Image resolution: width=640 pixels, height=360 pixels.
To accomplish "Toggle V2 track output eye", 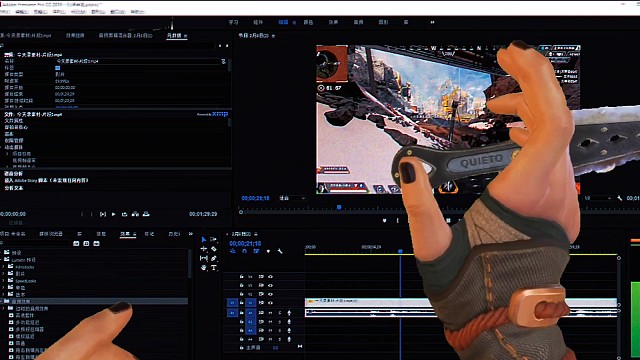I will pos(270,294).
